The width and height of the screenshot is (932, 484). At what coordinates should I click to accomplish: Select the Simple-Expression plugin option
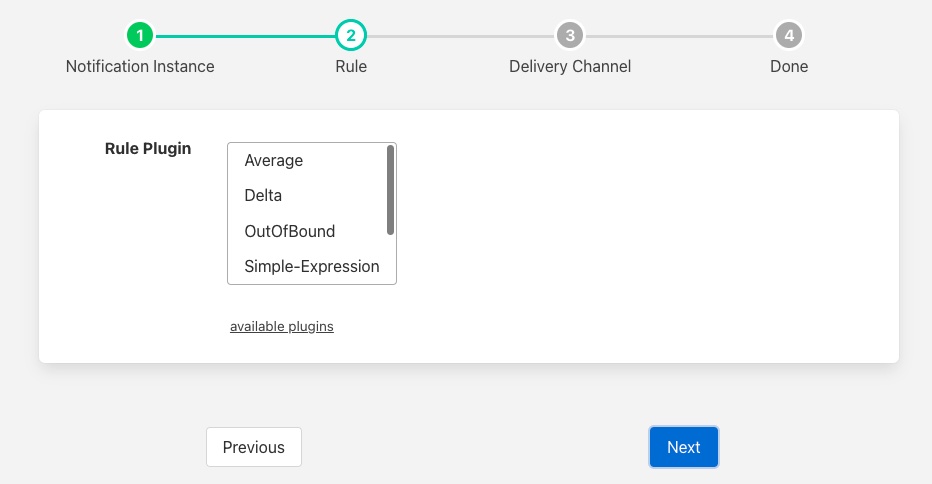[x=311, y=267]
